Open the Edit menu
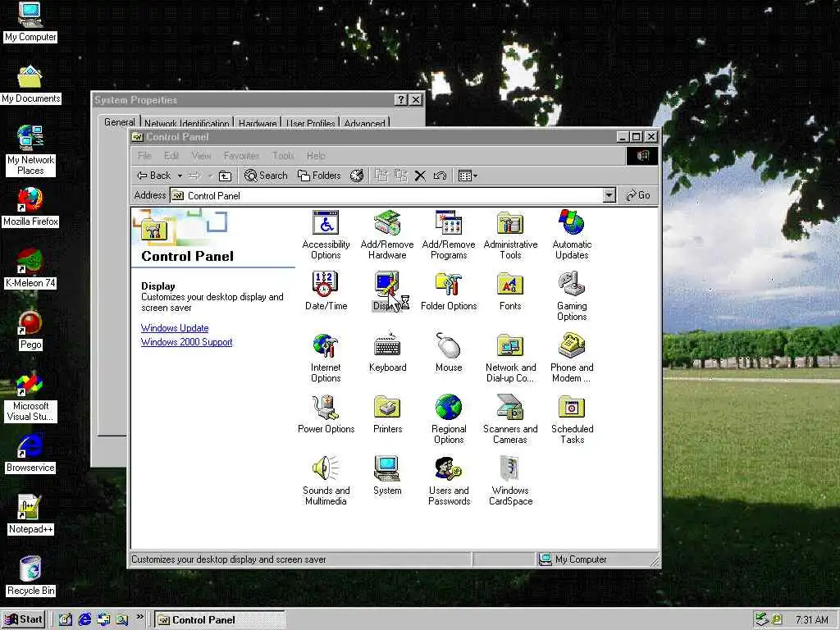Viewport: 840px width, 630px height. pyautogui.click(x=171, y=156)
